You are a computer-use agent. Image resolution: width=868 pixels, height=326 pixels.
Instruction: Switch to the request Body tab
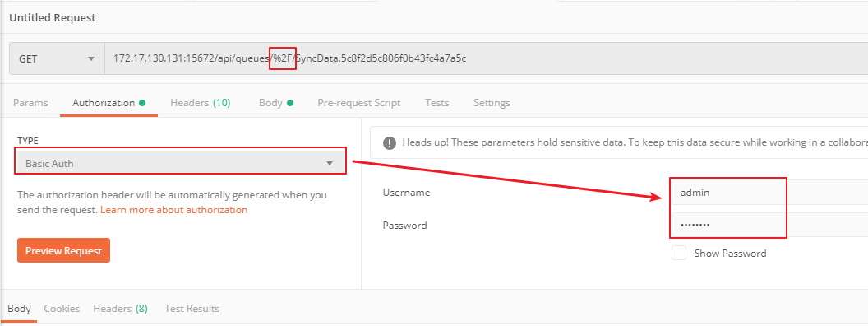[275, 103]
